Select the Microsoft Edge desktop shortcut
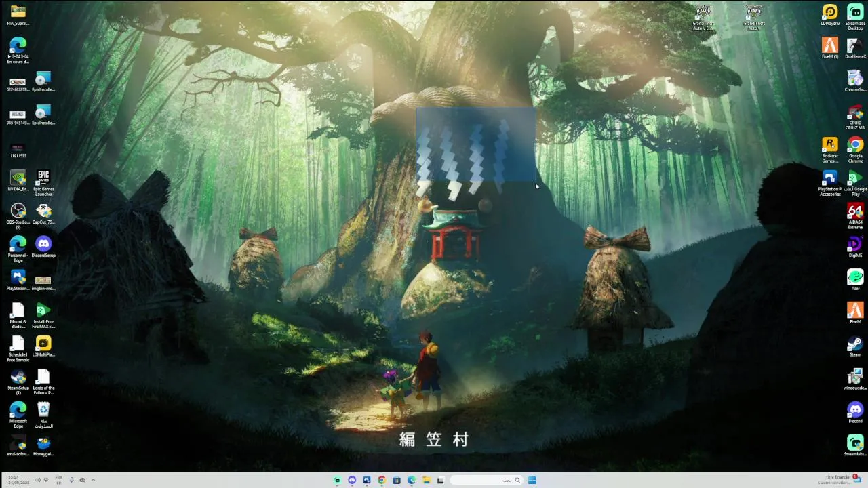Viewport: 868px width, 488px height. (x=18, y=415)
